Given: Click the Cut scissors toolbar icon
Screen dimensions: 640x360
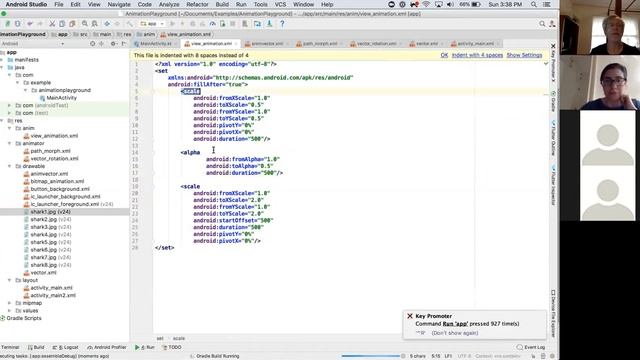Looking at the screenshot, I should 52,24.
